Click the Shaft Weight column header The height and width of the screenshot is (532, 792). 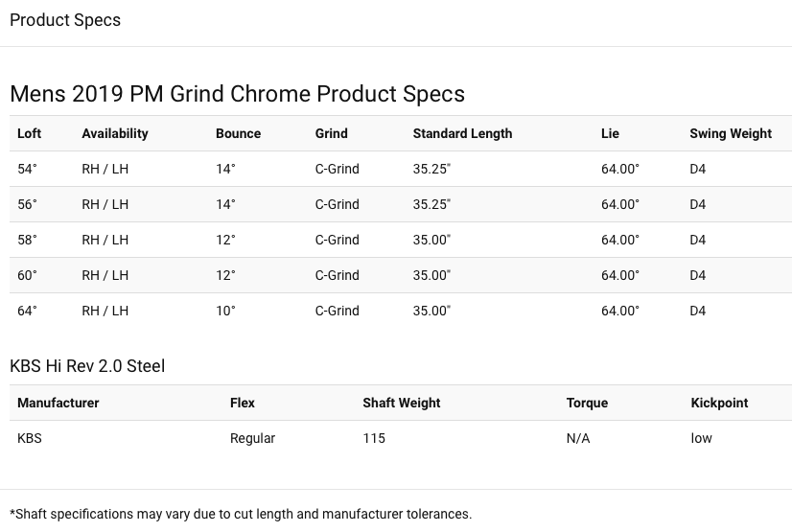(x=402, y=403)
